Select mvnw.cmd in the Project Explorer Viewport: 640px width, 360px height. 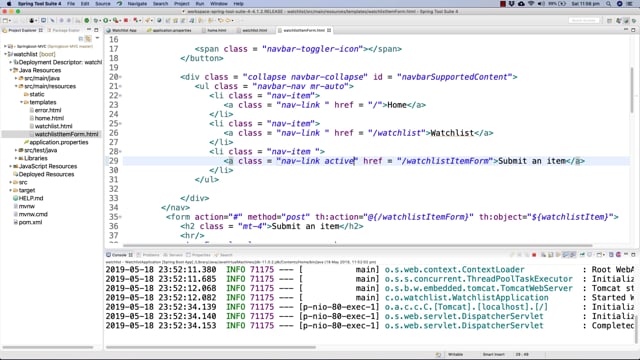pos(33,214)
